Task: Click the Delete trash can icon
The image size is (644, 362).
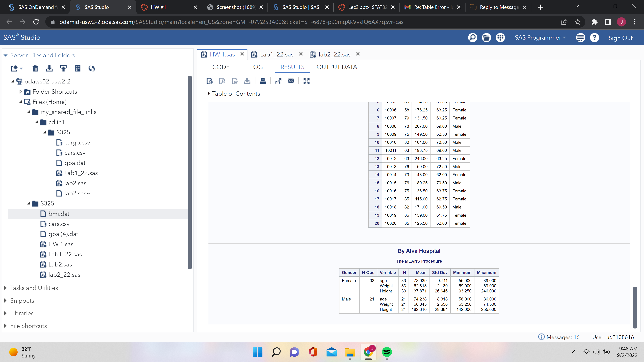Action: click(x=35, y=68)
